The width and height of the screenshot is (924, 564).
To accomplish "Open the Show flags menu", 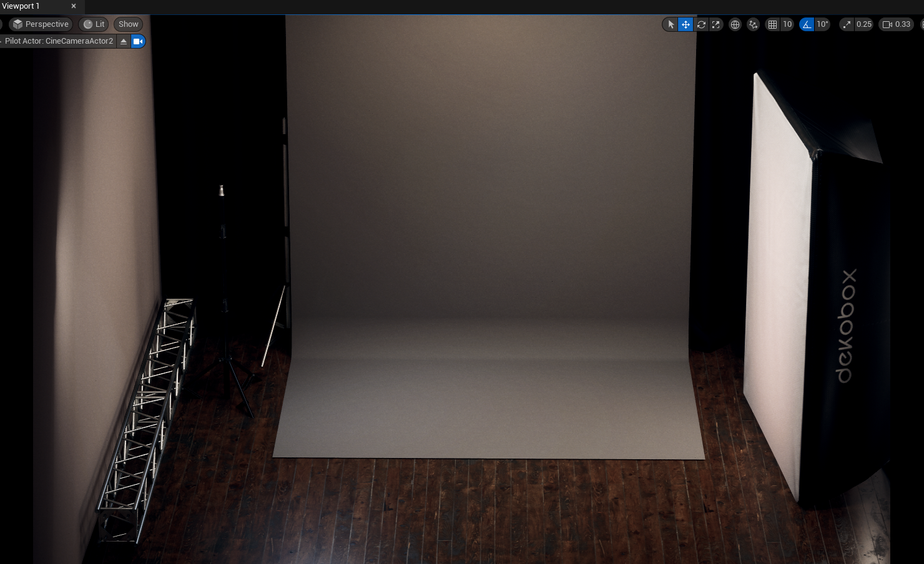I will (x=128, y=24).
